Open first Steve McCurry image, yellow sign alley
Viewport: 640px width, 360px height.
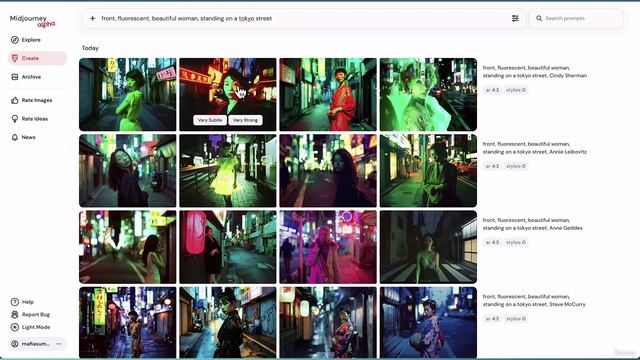[128, 322]
